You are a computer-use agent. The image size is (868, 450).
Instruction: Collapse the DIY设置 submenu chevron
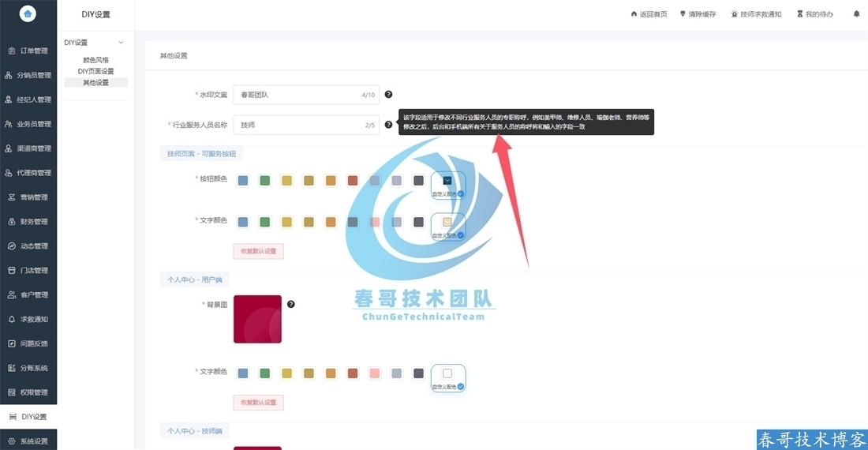click(121, 43)
